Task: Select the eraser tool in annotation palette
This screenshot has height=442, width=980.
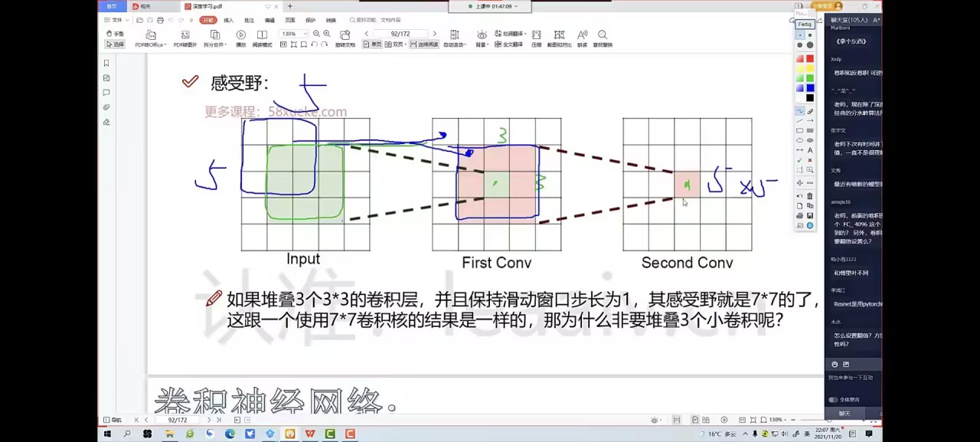Action: click(810, 112)
